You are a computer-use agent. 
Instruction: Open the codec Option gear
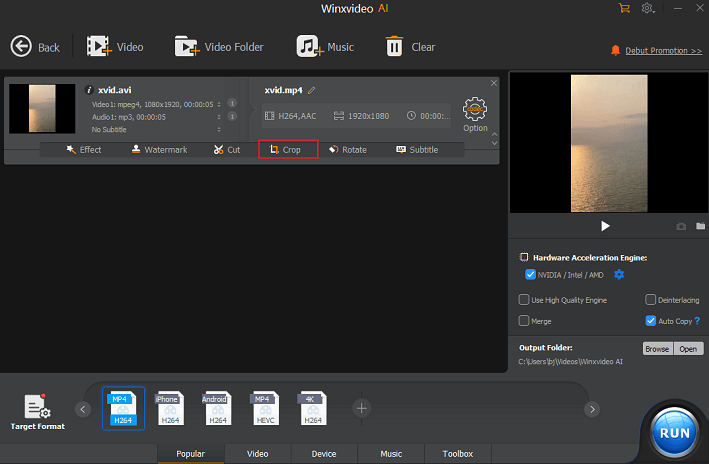(x=475, y=114)
